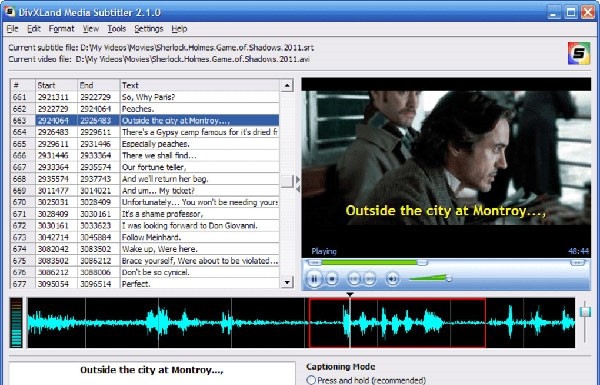Select row 'Our fortune teller,'
600x385 pixels.
click(145, 167)
